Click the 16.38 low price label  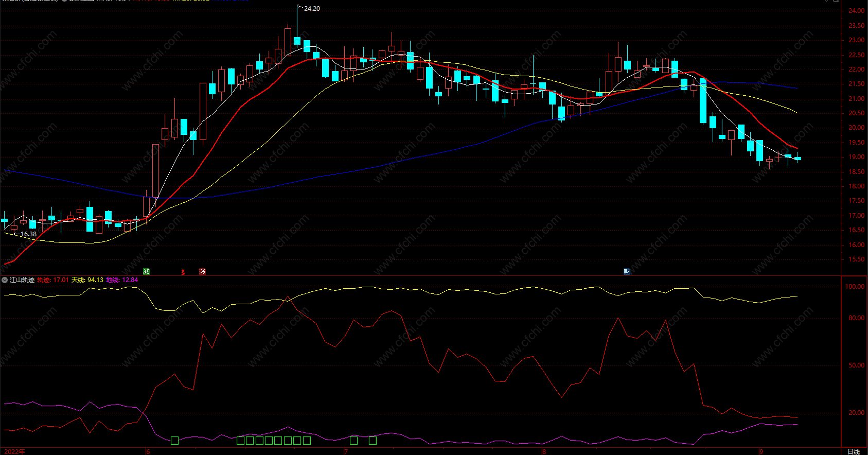[29, 234]
